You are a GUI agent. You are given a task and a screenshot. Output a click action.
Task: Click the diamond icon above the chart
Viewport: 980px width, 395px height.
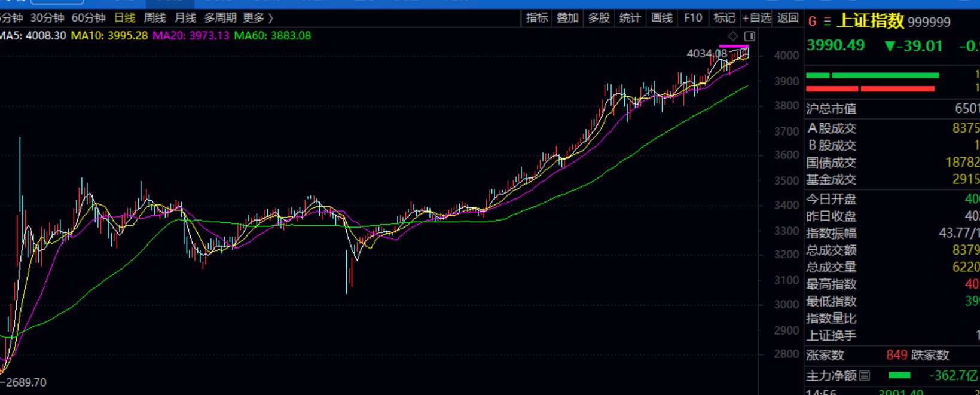[733, 36]
